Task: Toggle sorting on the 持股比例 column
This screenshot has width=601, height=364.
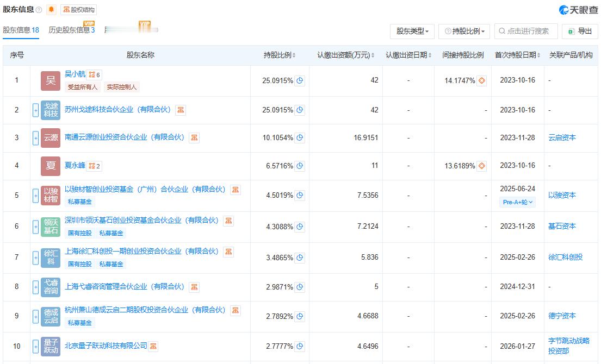Action: pos(294,55)
